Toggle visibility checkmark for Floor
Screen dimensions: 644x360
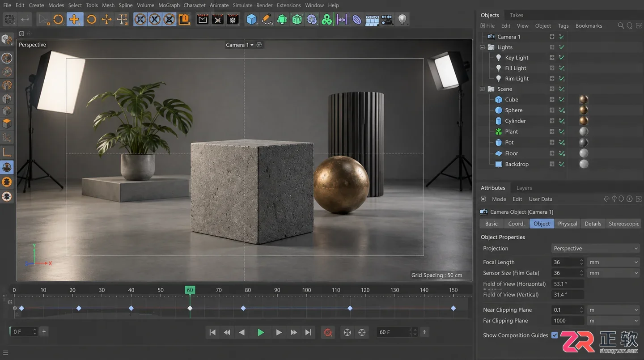(x=562, y=153)
